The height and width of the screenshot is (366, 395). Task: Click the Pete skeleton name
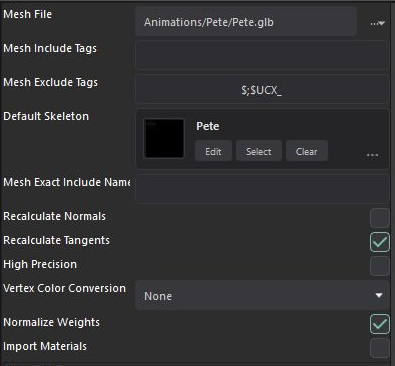208,126
